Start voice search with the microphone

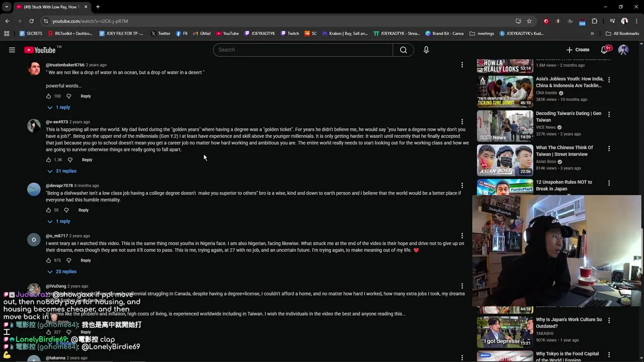click(426, 50)
